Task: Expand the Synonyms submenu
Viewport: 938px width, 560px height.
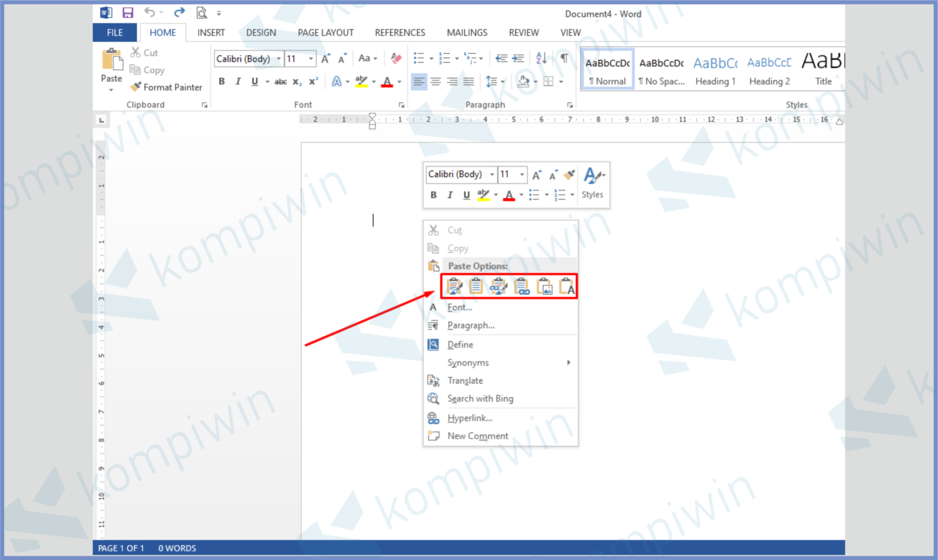Action: (x=468, y=362)
